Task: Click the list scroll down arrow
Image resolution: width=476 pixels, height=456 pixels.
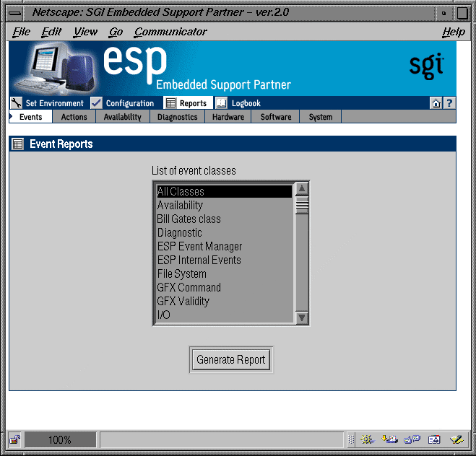Action: click(x=302, y=317)
